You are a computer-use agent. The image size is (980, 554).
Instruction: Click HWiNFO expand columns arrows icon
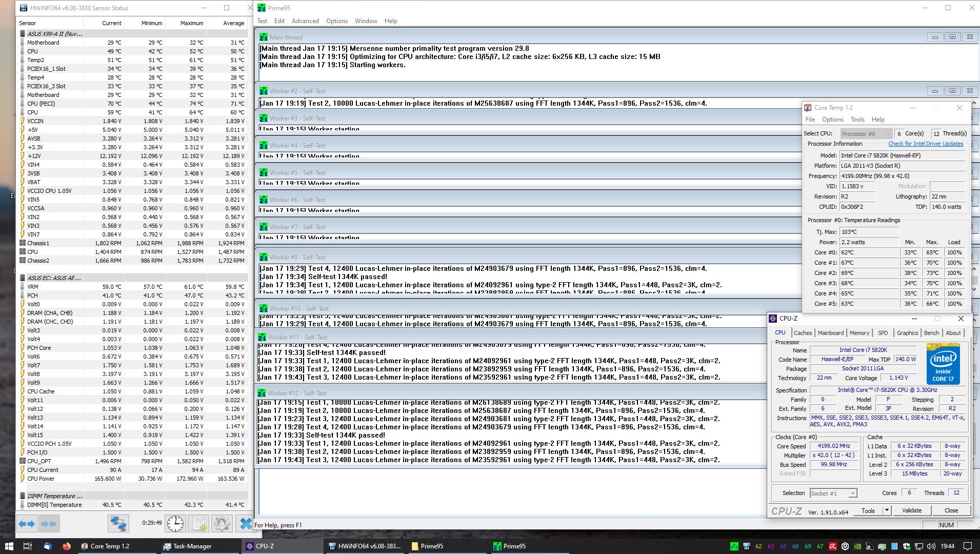click(27, 524)
